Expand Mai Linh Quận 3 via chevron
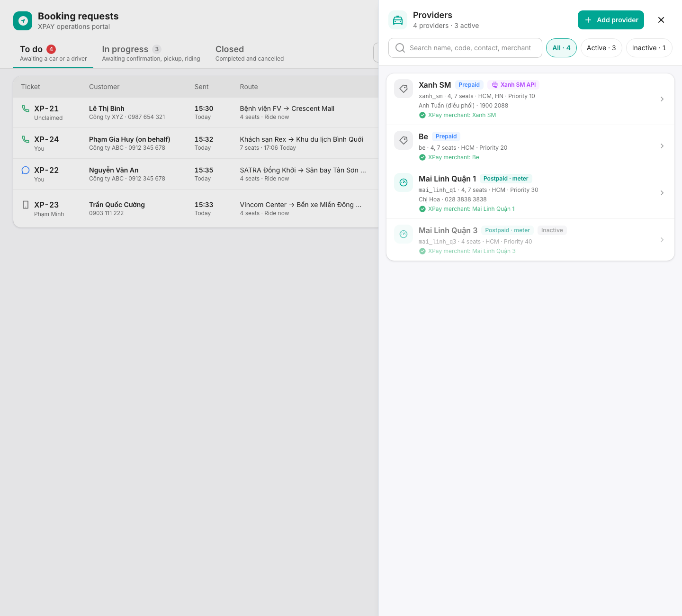 (x=662, y=240)
